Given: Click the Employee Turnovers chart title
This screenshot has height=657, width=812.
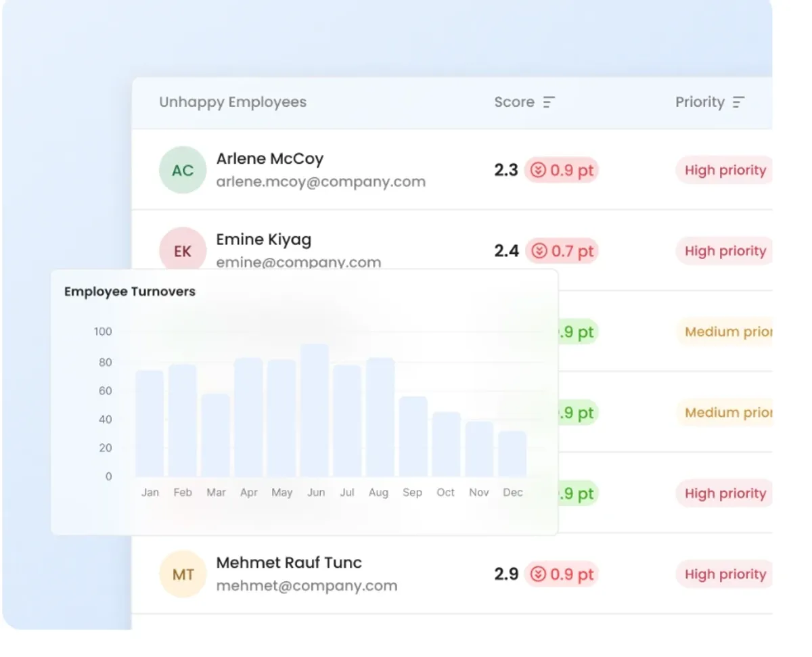Looking at the screenshot, I should point(130,292).
